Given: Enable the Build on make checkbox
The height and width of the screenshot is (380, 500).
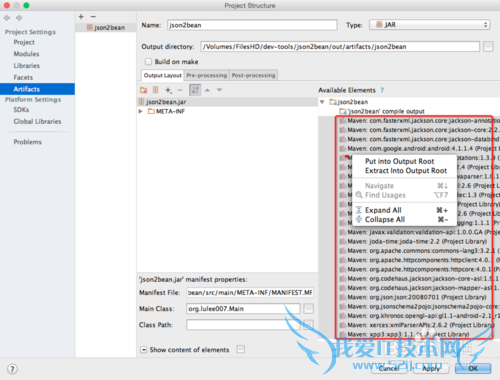Looking at the screenshot, I should click(x=148, y=62).
